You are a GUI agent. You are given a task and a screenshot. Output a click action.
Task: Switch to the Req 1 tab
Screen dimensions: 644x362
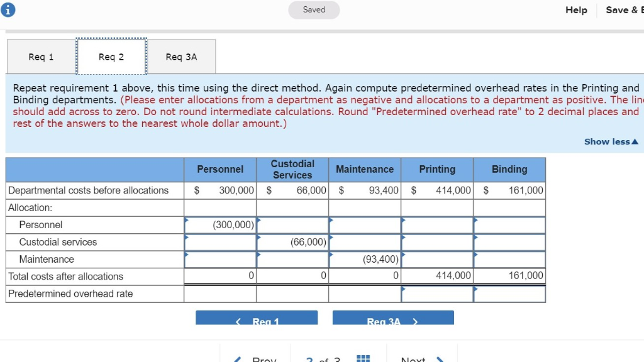click(x=41, y=57)
